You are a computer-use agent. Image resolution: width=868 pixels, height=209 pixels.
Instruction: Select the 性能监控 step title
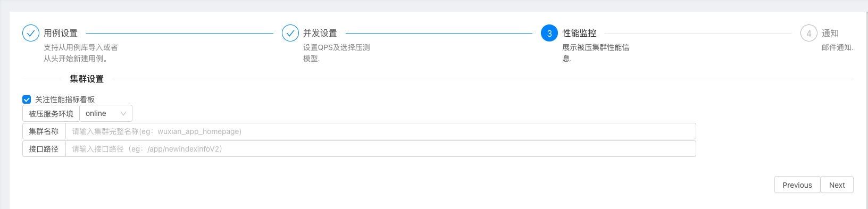click(x=579, y=33)
